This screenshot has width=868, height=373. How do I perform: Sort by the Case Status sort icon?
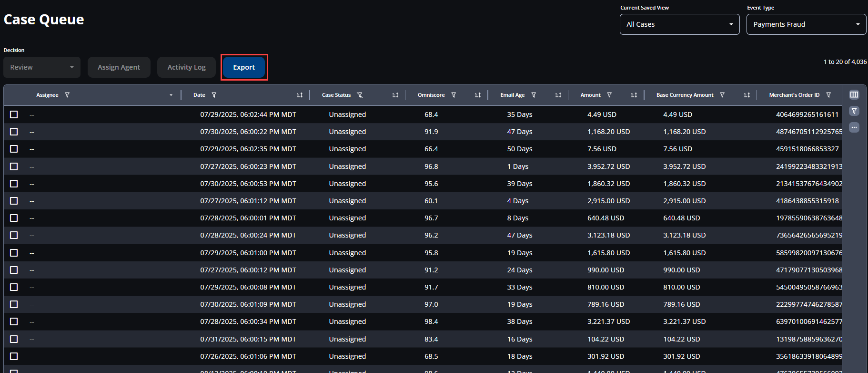[395, 95]
